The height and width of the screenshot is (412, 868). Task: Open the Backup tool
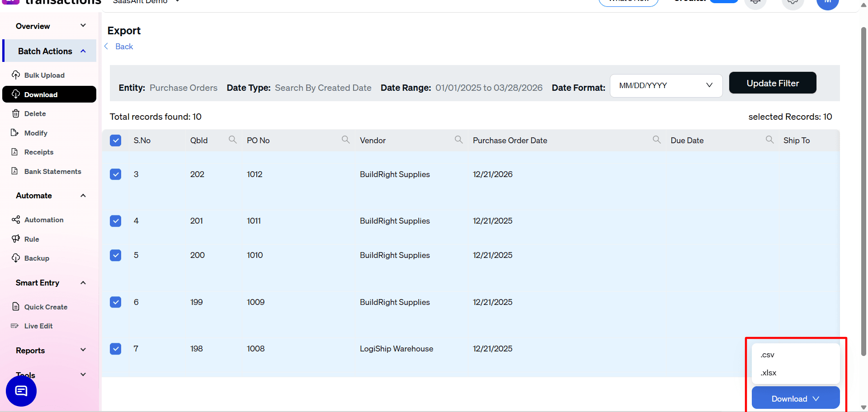tap(37, 258)
